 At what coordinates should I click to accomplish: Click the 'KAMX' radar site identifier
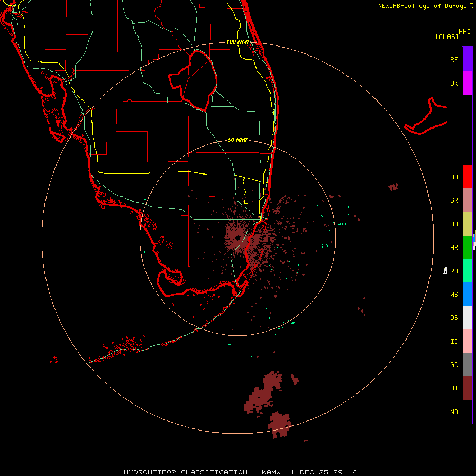271,472
